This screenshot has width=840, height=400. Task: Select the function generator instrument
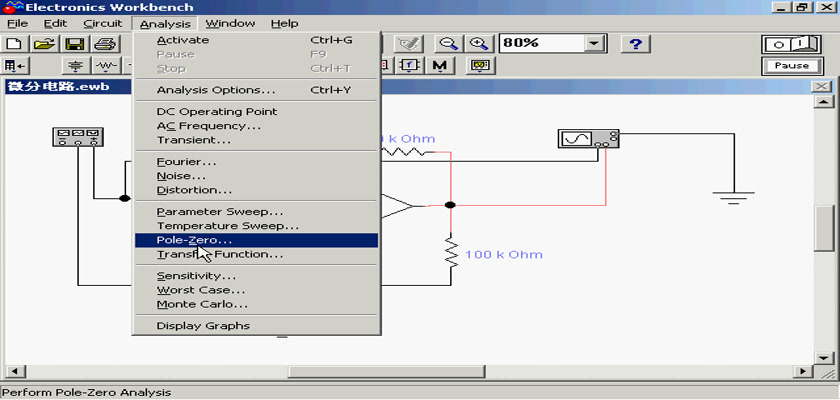point(78,137)
